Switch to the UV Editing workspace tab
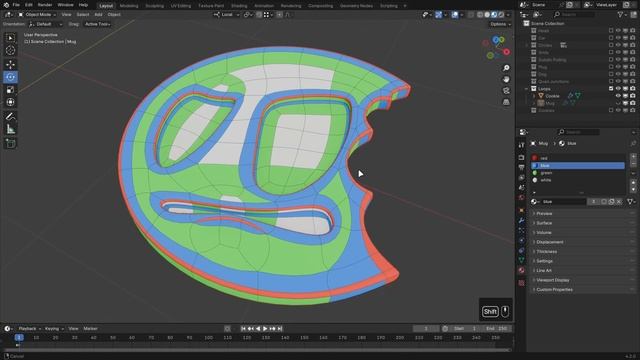This screenshot has height=360, width=640. [x=181, y=6]
